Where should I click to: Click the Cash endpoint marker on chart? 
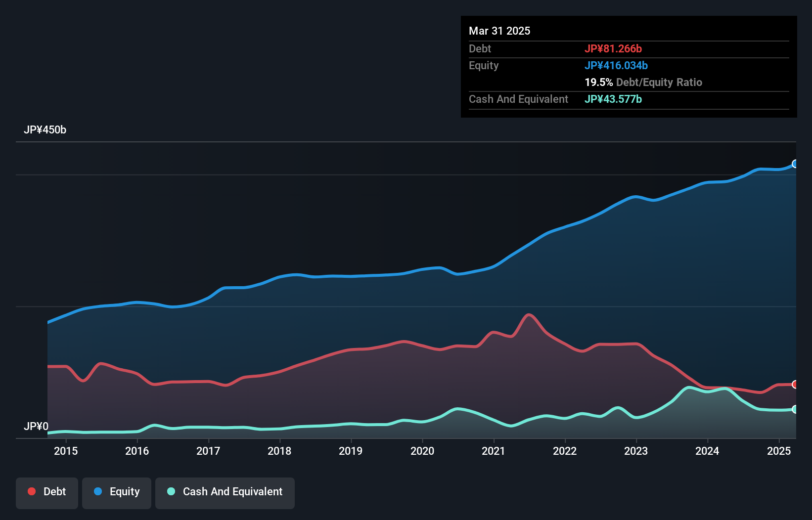point(795,409)
